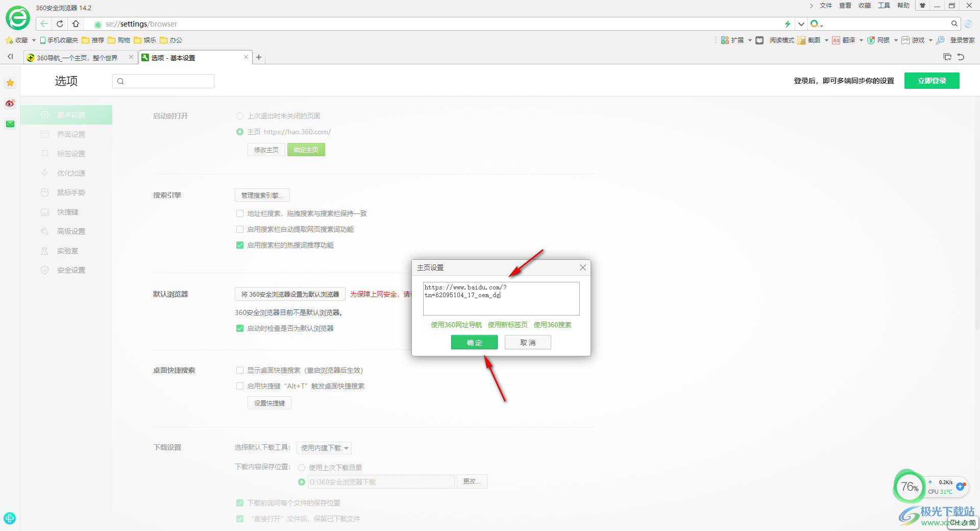Viewport: 980px width, 531px height.
Task: Uncheck 启动时检查是否为默认浏览器
Action: pyautogui.click(x=240, y=328)
